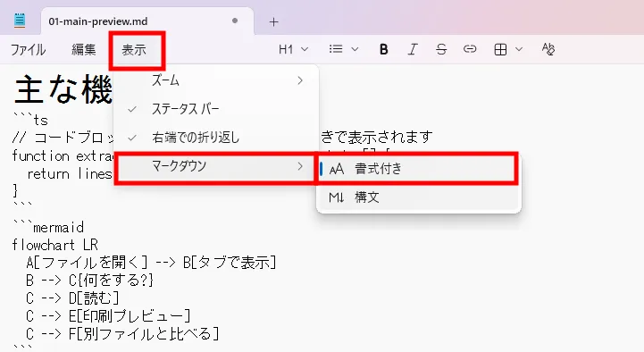Expand the list style dropdown arrow
The width and height of the screenshot is (644, 352).
click(x=355, y=50)
